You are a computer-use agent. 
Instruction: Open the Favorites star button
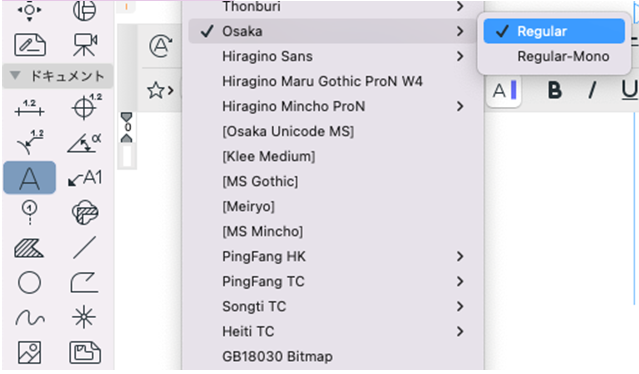[160, 90]
